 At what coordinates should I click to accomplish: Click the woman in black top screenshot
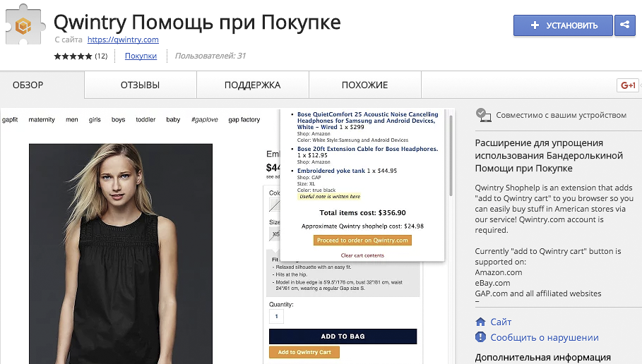(x=120, y=254)
